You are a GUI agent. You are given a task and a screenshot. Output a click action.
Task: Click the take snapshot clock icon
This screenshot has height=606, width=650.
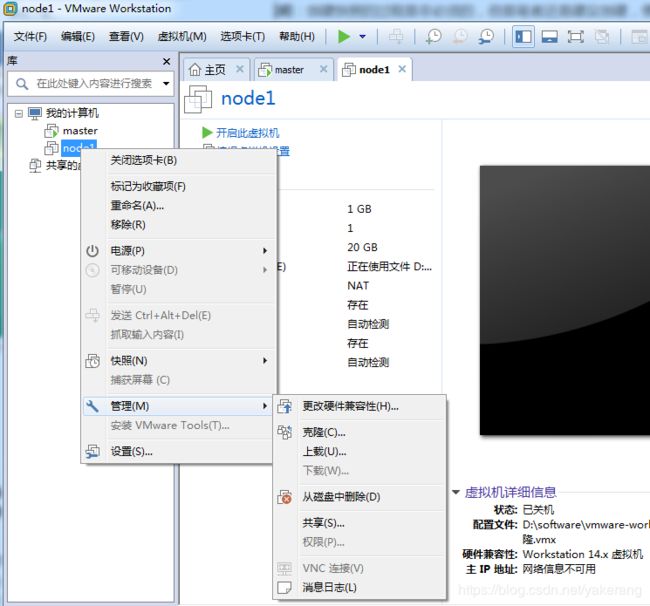coord(433,36)
